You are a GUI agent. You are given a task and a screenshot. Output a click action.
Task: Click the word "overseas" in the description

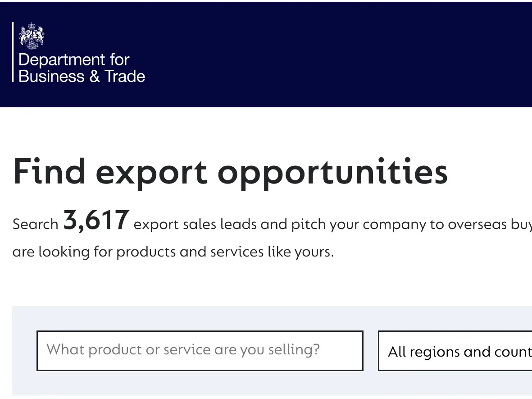(477, 224)
